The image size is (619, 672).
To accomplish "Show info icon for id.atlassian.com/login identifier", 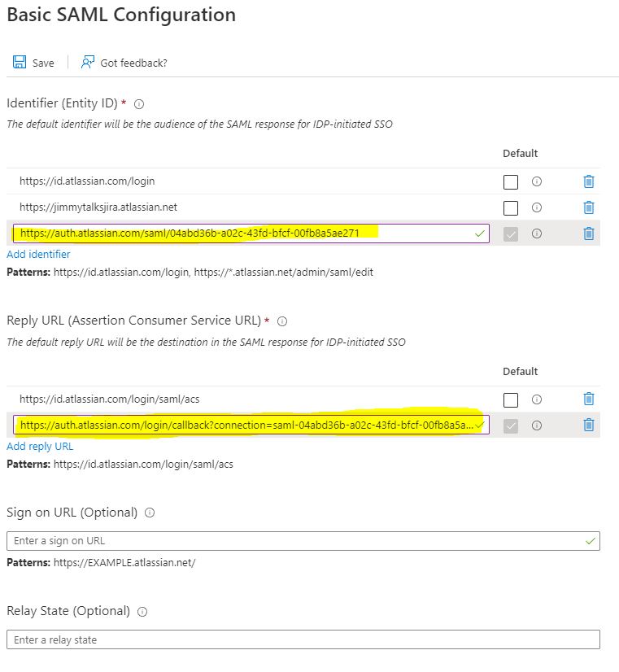I will coord(537,181).
